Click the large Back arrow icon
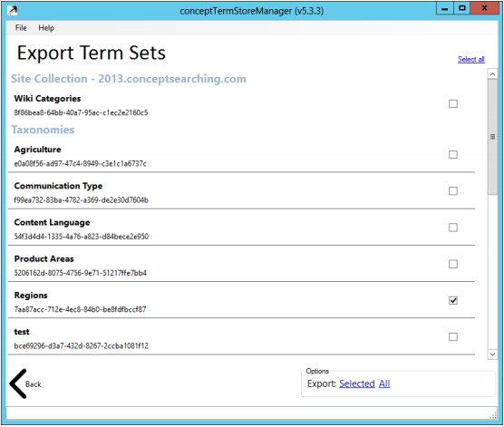Screen dimensions: 504x427 (x=18, y=383)
